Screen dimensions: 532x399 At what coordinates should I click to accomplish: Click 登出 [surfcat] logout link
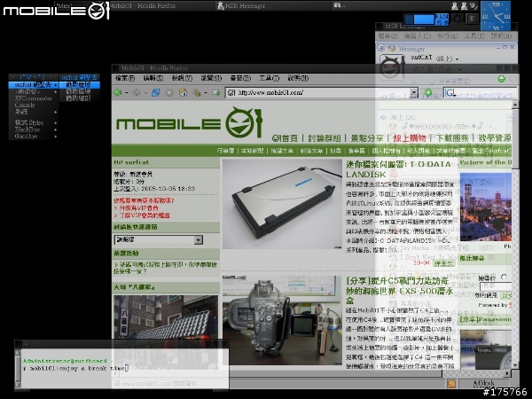point(491,151)
